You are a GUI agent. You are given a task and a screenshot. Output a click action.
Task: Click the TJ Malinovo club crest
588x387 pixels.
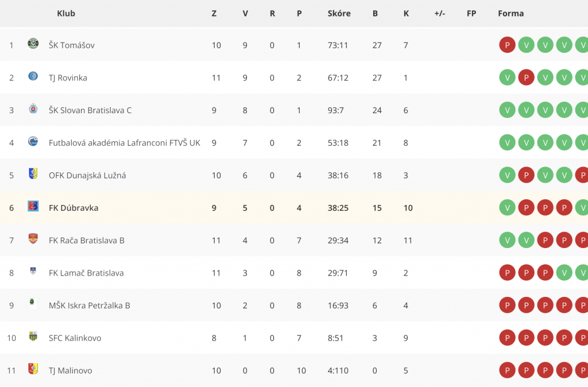[33, 369]
